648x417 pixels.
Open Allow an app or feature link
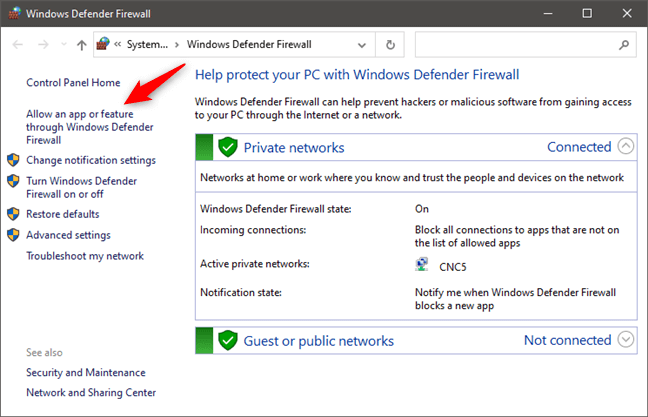[90, 127]
